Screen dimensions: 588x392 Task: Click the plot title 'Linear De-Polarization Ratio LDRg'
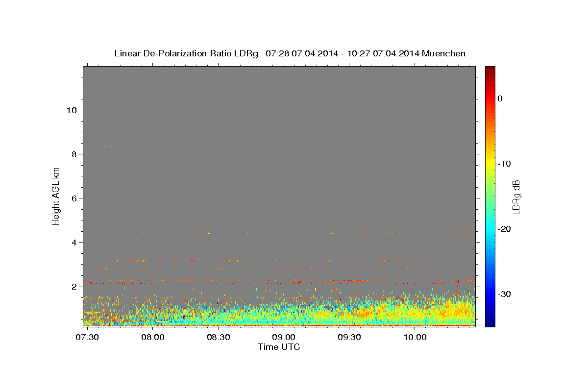(186, 53)
